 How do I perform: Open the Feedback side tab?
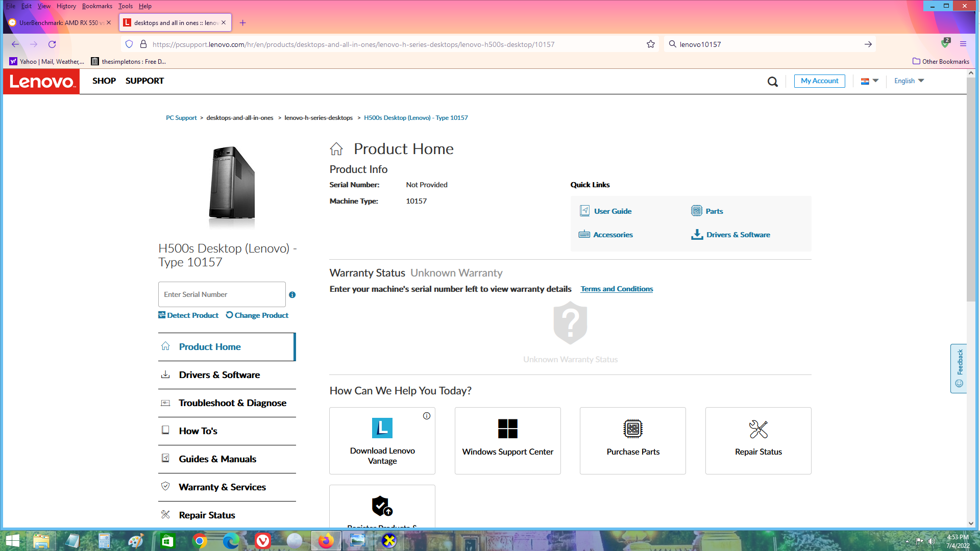coord(959,368)
